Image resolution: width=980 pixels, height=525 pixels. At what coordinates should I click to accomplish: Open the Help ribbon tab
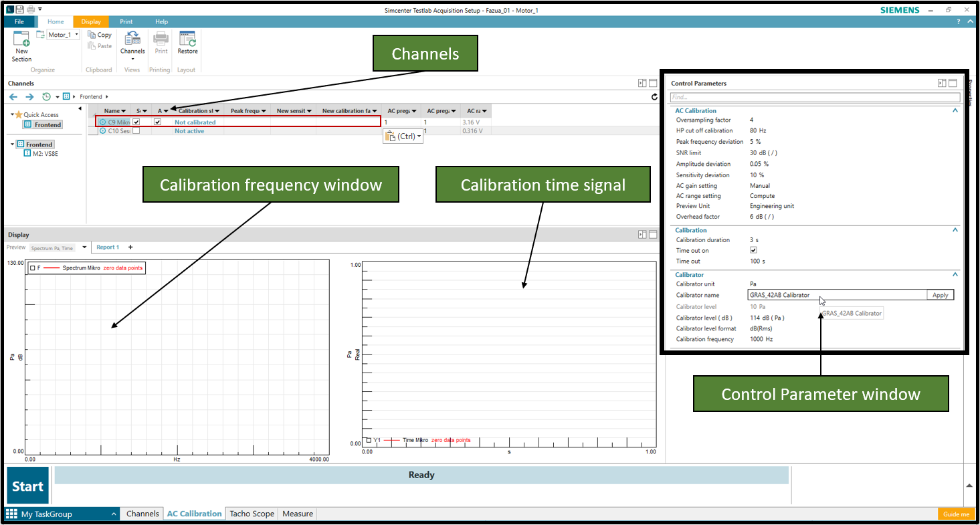[161, 21]
